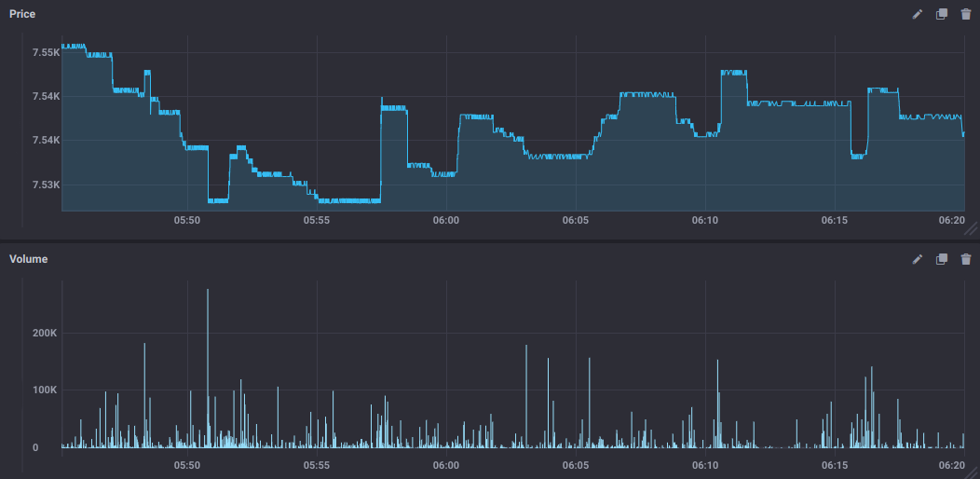Click the flat price low before 05:57

(348, 200)
